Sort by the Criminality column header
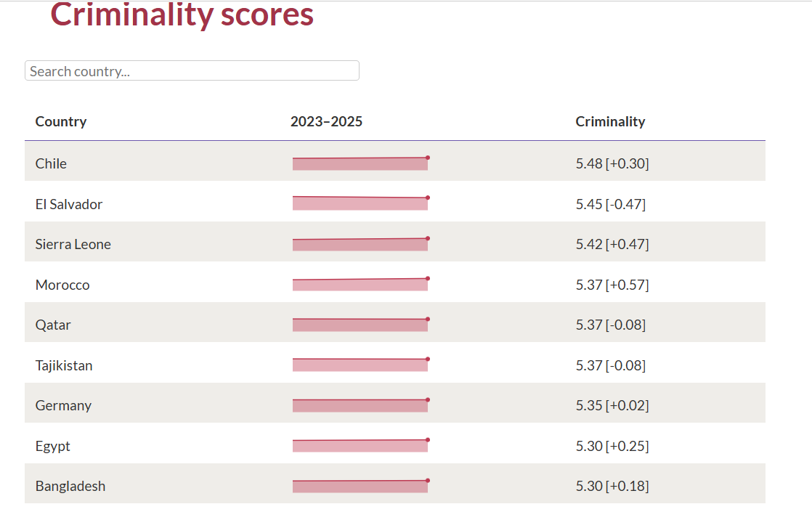Screen dimensions: 812x512 click(610, 121)
